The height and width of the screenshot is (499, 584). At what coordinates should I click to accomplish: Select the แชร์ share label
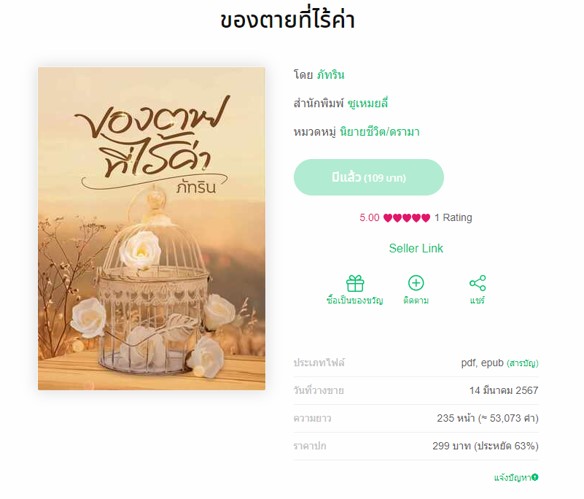(477, 300)
